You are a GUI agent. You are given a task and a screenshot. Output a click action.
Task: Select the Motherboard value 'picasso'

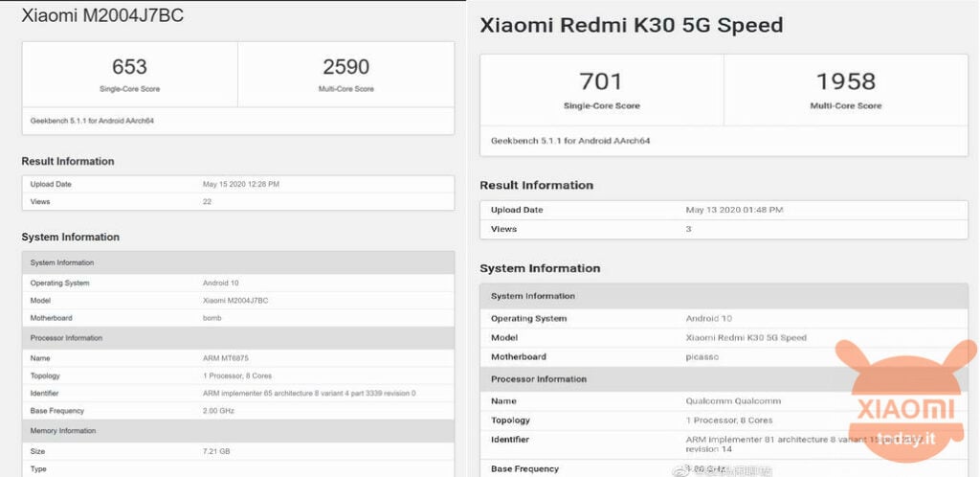click(702, 357)
